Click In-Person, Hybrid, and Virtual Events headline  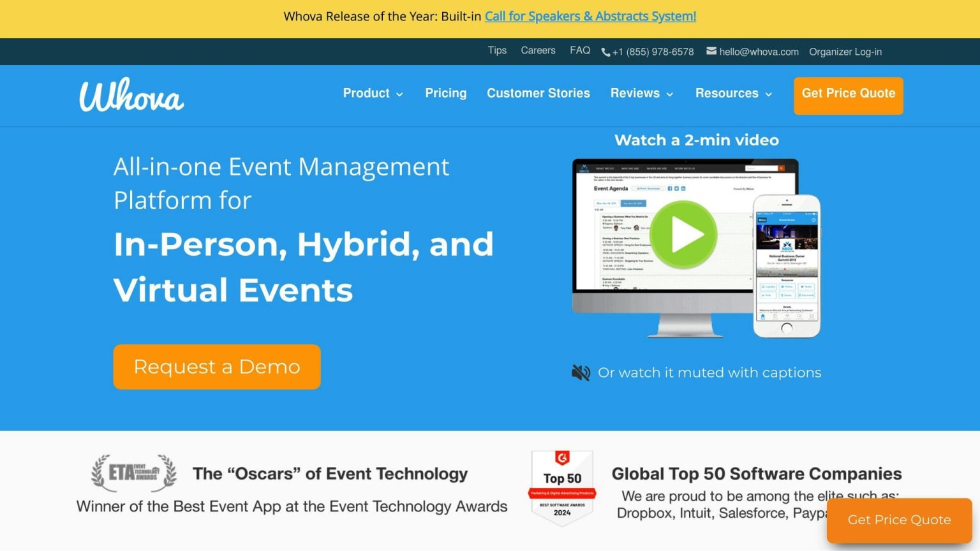304,267
